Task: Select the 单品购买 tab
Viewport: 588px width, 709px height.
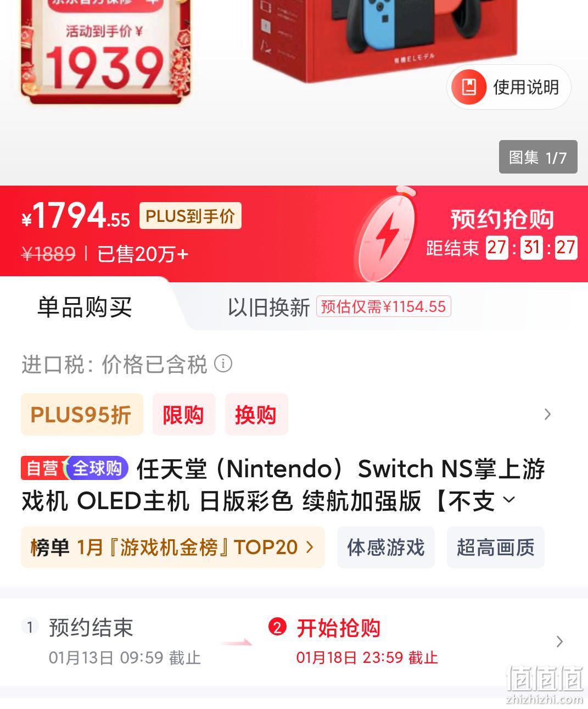Action: pos(85,306)
